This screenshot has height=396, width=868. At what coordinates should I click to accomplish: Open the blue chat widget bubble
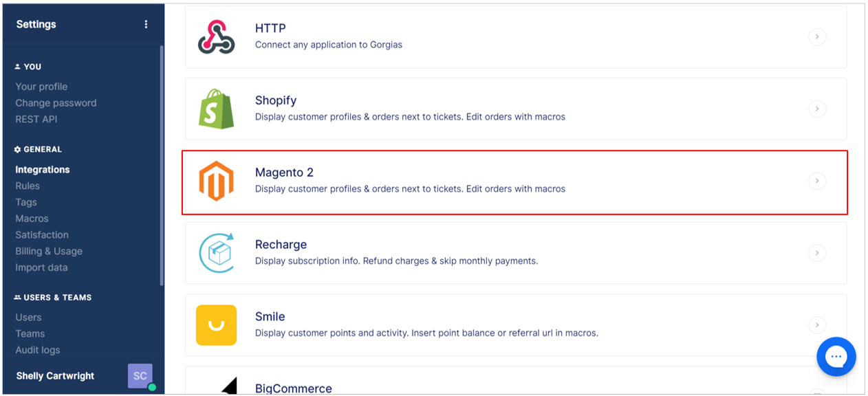(836, 357)
